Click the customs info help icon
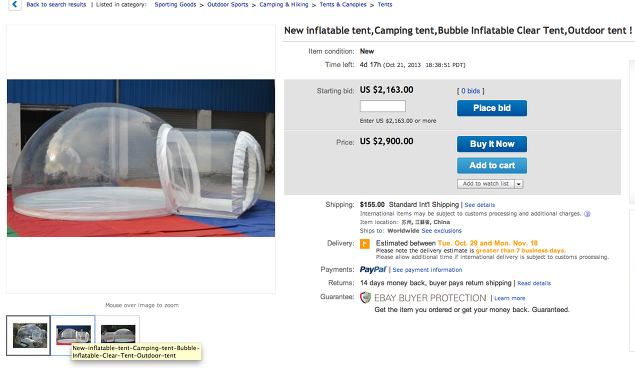 click(587, 214)
